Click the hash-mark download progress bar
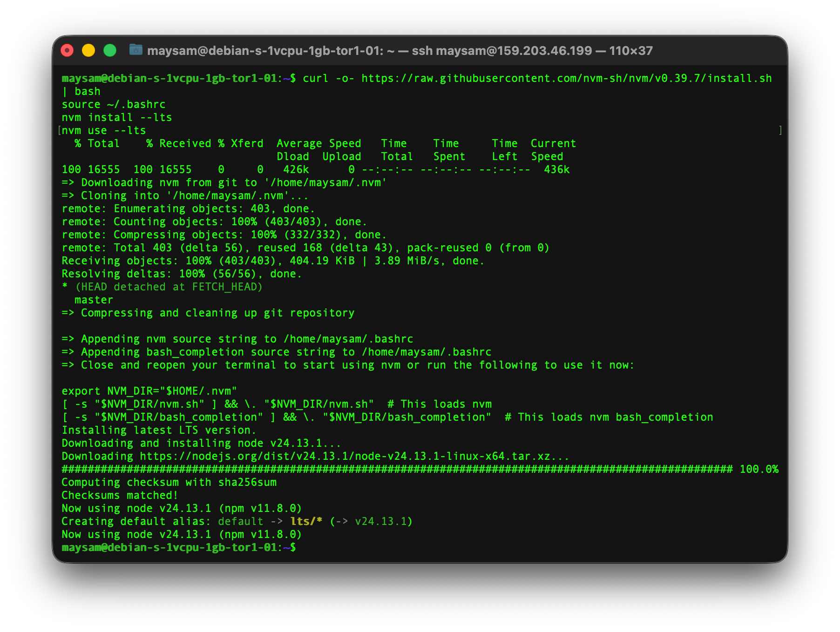The height and width of the screenshot is (632, 840). 397,469
